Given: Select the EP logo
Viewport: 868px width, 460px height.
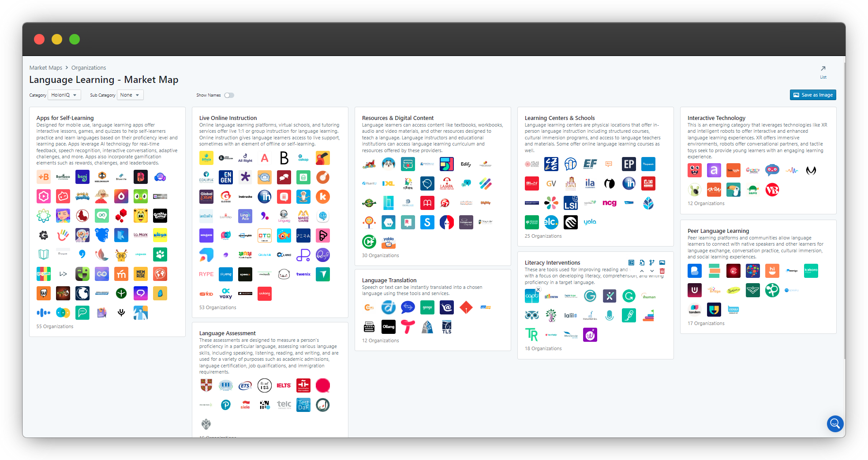Looking at the screenshot, I should coord(629,164).
